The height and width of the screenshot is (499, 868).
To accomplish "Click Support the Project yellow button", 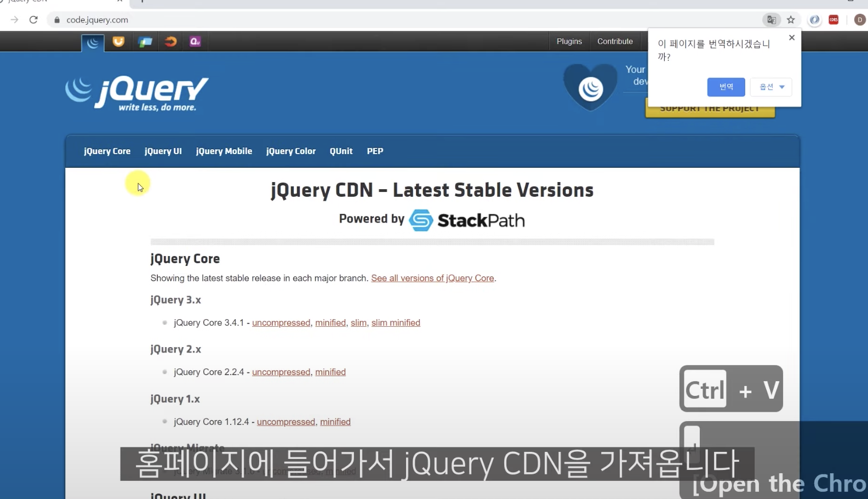I will [710, 109].
